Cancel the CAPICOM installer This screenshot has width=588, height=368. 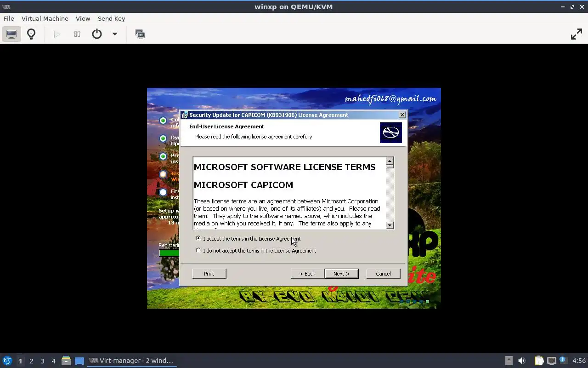pos(383,273)
